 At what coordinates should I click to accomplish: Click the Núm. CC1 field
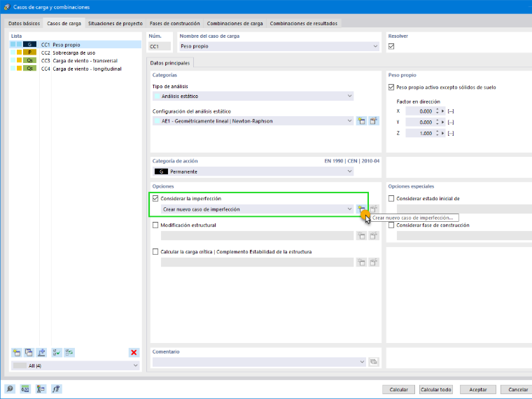point(160,46)
